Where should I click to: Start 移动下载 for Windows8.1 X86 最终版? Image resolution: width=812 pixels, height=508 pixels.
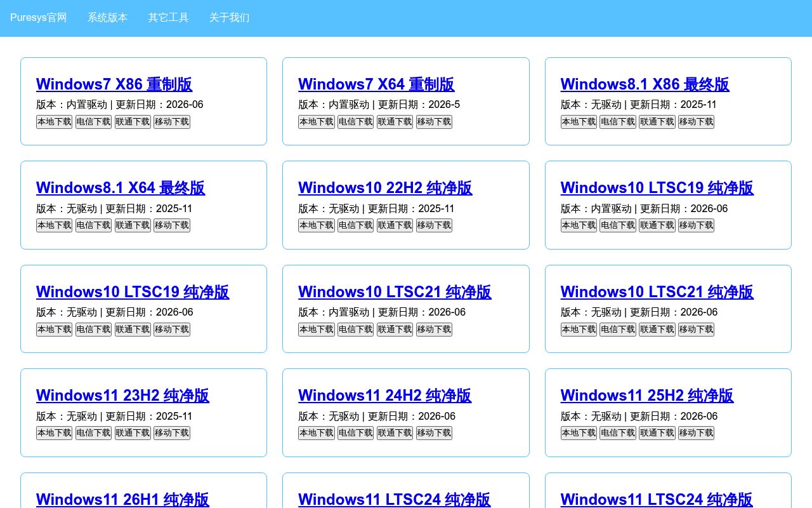click(697, 122)
